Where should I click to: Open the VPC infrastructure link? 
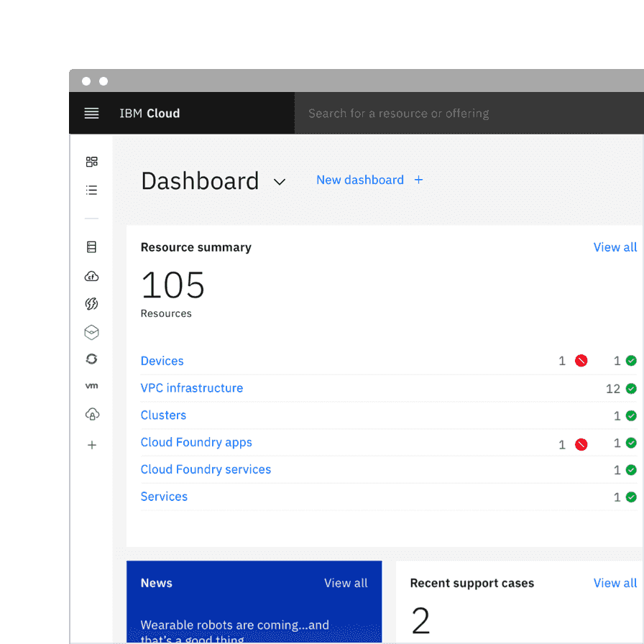[x=192, y=388]
